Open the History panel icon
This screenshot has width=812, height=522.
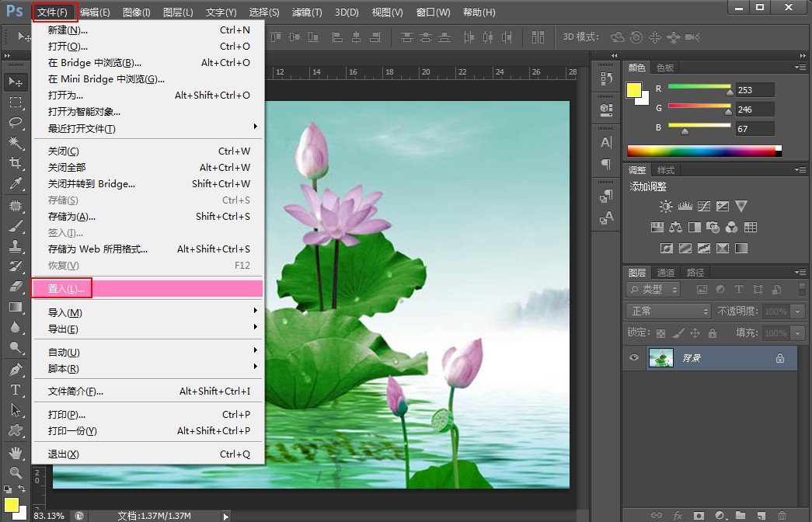[607, 78]
